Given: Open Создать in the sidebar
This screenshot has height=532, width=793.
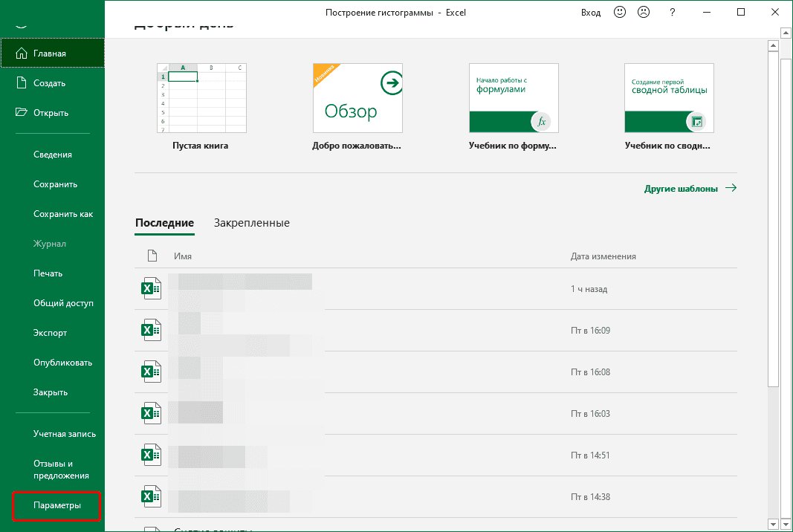Looking at the screenshot, I should [x=45, y=82].
